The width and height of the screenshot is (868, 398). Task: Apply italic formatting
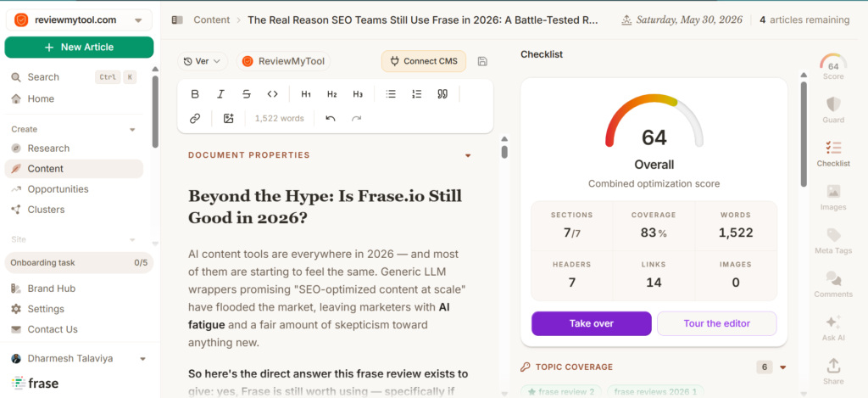[x=220, y=94]
